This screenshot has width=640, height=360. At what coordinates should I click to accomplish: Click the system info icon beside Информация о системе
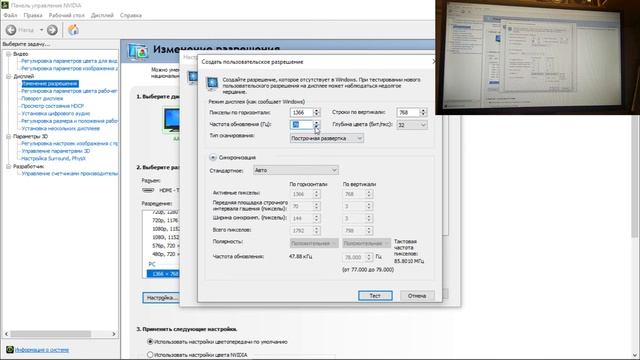pos(10,349)
